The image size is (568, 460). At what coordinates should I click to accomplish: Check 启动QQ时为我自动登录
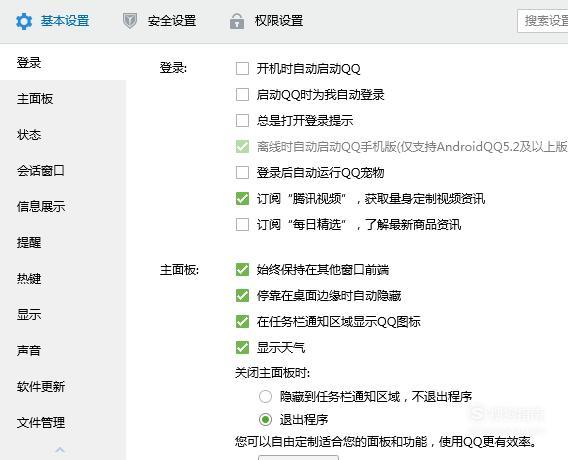click(x=242, y=95)
